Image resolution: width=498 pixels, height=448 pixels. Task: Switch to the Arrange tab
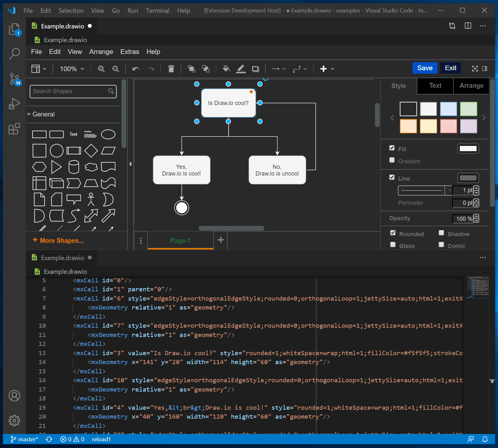click(x=471, y=86)
